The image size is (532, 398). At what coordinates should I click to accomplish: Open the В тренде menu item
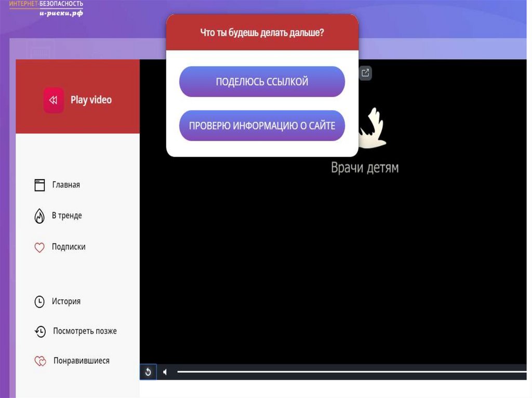[x=67, y=216]
